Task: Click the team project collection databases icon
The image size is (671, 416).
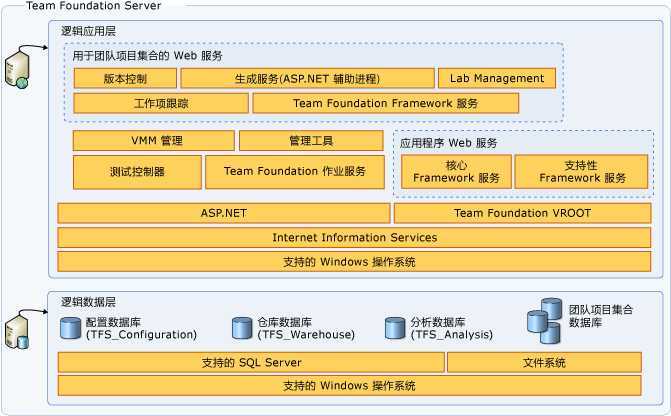Action: pos(544,321)
